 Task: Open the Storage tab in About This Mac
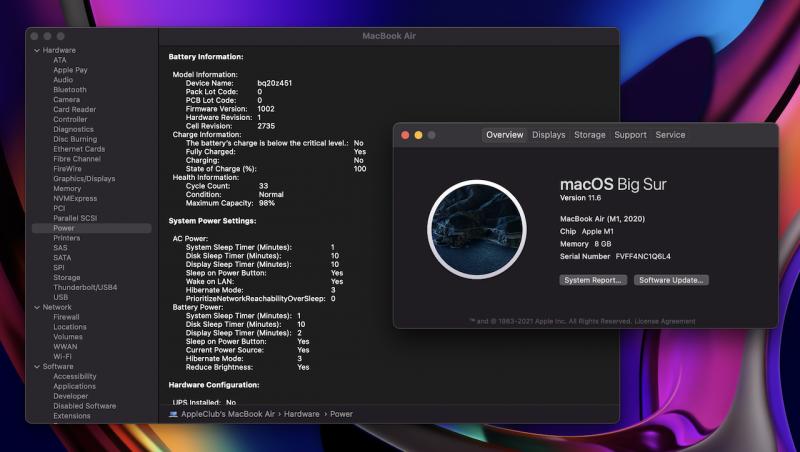click(590, 135)
